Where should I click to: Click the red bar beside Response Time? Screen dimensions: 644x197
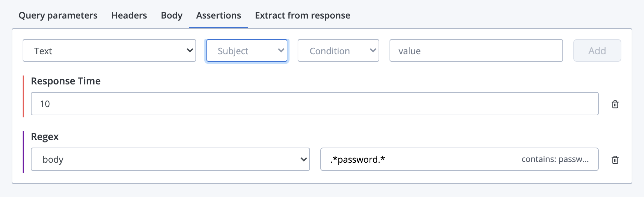point(23,96)
